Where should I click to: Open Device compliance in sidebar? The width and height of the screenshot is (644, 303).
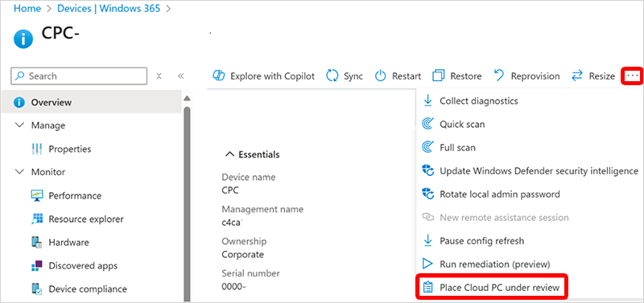79,289
